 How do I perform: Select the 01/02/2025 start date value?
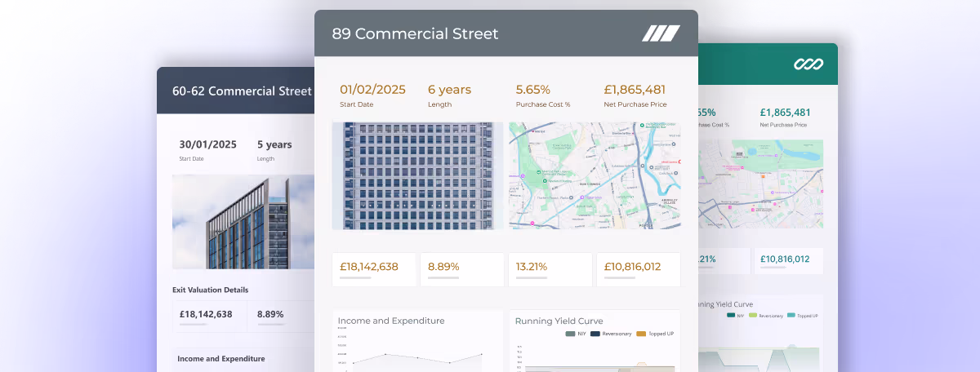(x=372, y=90)
